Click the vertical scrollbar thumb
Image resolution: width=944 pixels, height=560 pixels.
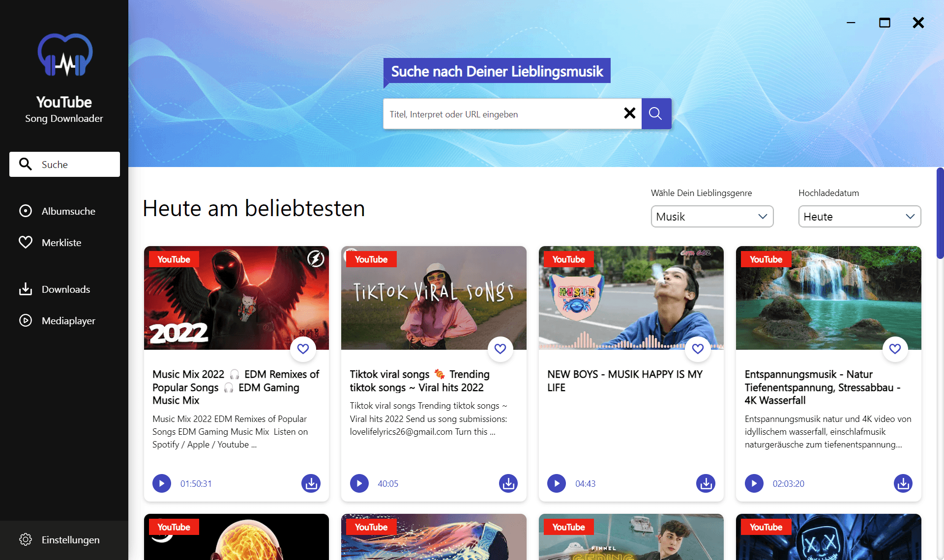coord(940,213)
